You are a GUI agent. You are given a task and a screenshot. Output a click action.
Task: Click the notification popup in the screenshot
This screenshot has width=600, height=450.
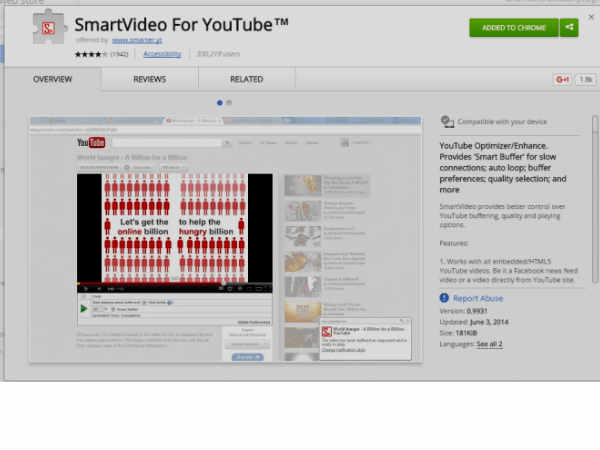[365, 339]
